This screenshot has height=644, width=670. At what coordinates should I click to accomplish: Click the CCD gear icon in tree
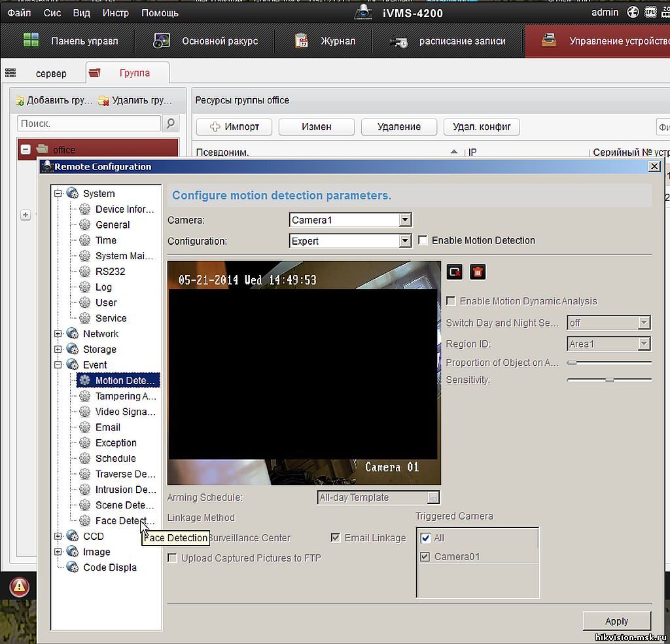(x=73, y=536)
